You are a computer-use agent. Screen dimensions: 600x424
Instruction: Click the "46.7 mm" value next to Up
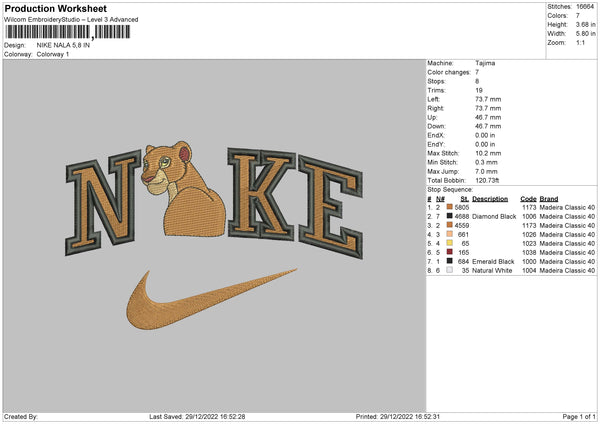[488, 117]
